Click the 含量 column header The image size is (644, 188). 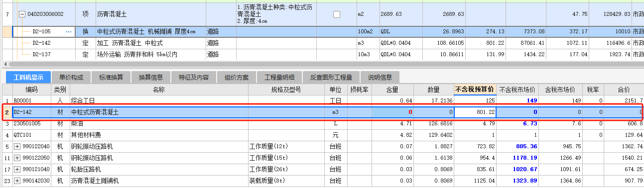point(392,90)
